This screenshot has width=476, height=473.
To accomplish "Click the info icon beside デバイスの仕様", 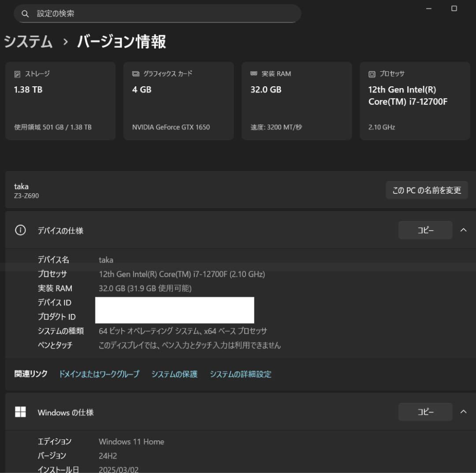I will pyautogui.click(x=20, y=230).
